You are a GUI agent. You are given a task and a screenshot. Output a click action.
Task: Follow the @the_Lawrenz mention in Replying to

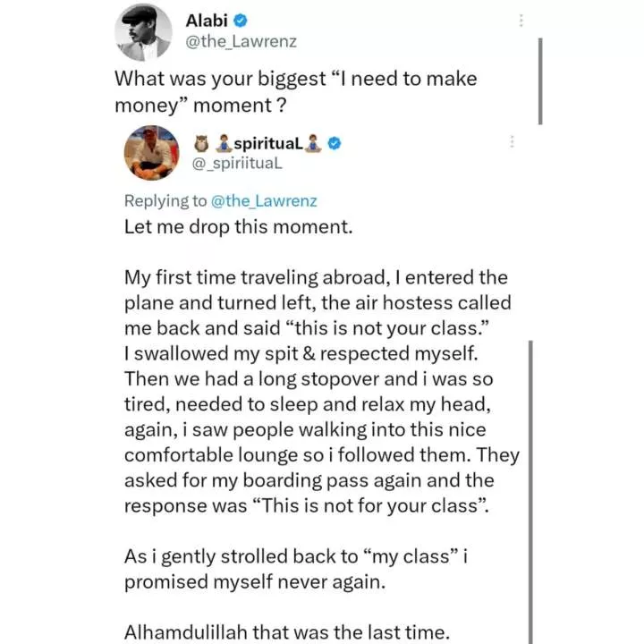[x=264, y=201]
